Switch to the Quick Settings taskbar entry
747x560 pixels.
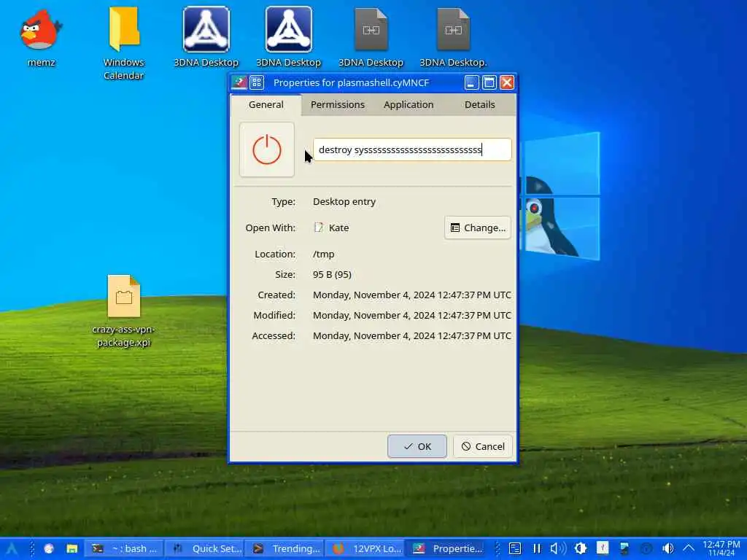[205, 548]
